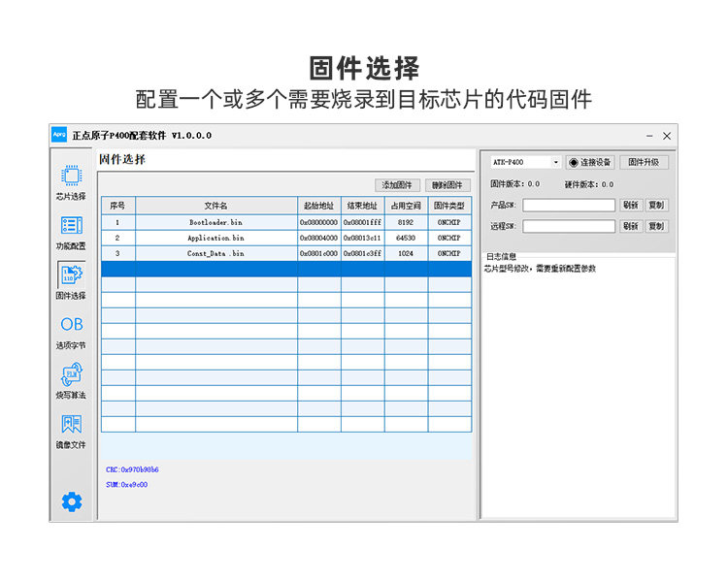This screenshot has height=580, width=728.
Task: Open settings via the blue gear icon
Action: [x=72, y=502]
